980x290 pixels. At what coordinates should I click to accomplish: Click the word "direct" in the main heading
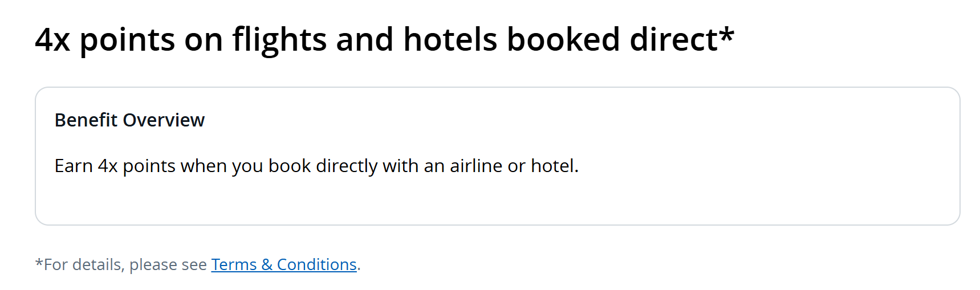[673, 40]
